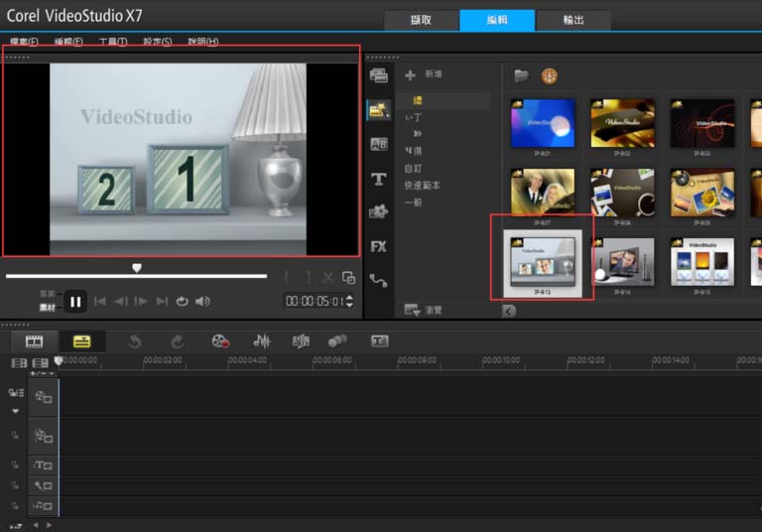Switch preview to Clip (素材) mode

click(x=48, y=308)
